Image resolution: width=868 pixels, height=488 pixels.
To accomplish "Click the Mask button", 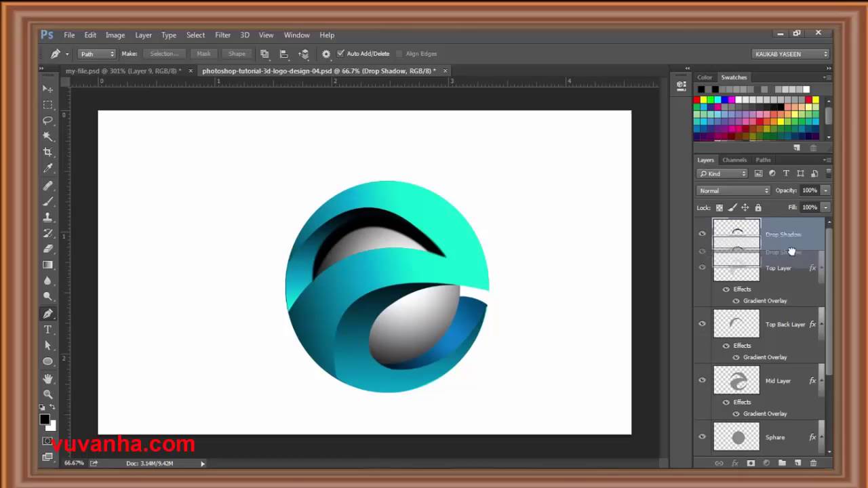I will (x=203, y=54).
